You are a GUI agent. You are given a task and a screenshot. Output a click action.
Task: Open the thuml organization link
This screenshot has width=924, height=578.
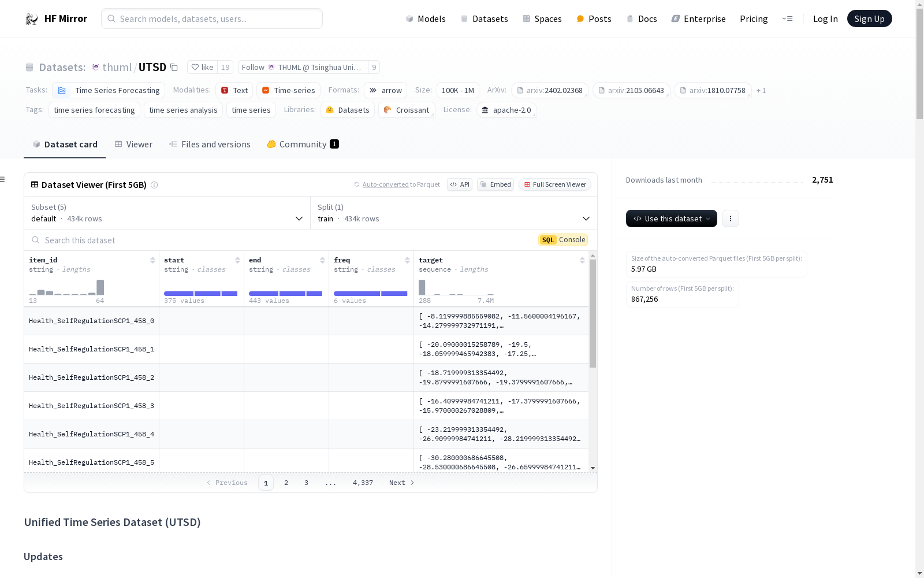[x=117, y=67]
